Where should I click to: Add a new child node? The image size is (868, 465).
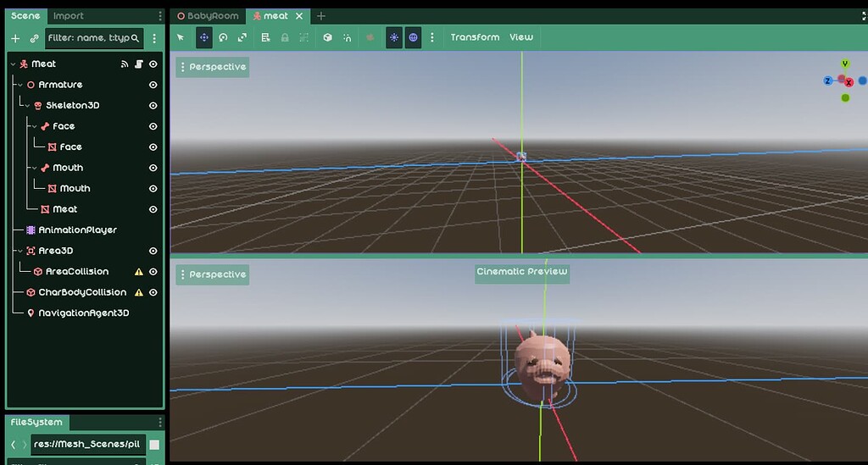(15, 38)
